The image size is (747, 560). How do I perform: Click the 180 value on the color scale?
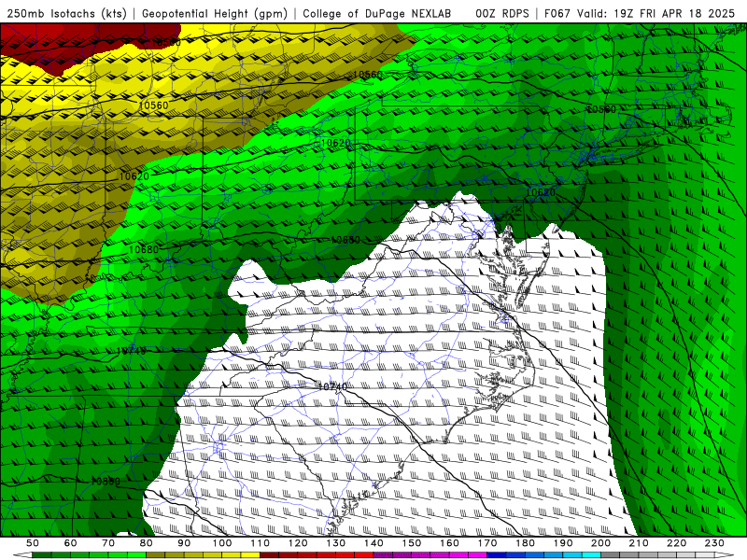tap(525, 543)
